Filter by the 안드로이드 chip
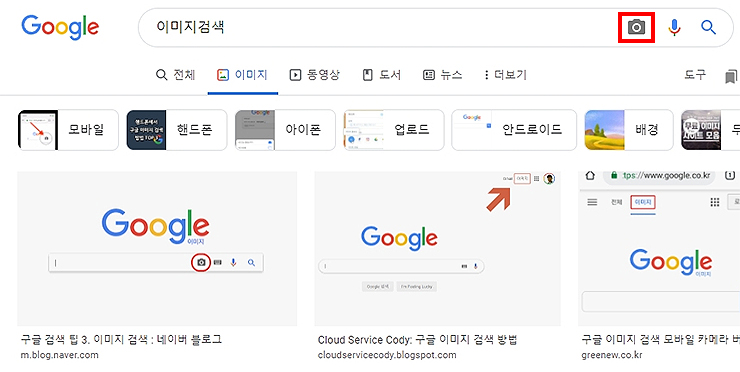 pyautogui.click(x=514, y=130)
